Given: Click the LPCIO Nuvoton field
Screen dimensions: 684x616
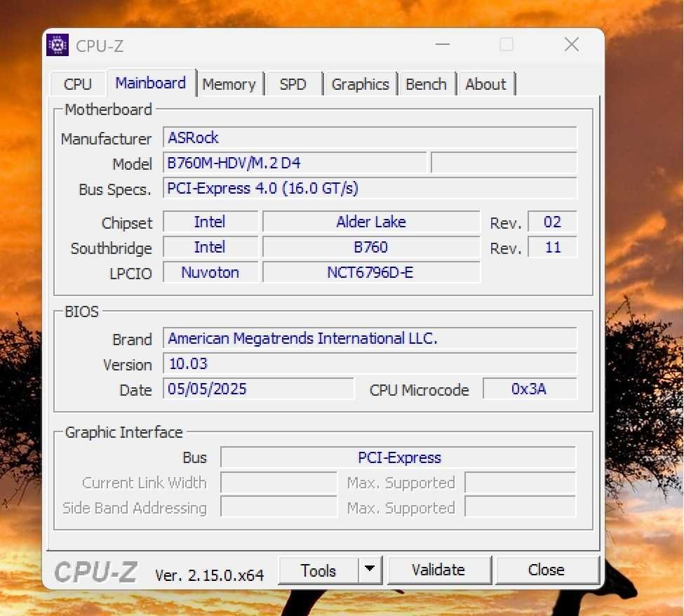Looking at the screenshot, I should click(210, 273).
